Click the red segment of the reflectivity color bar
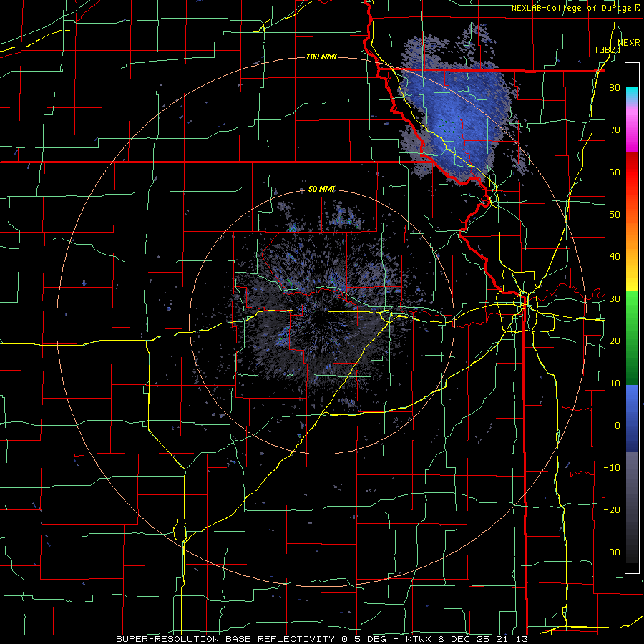Screen dimensions: 644x644 coord(632,182)
